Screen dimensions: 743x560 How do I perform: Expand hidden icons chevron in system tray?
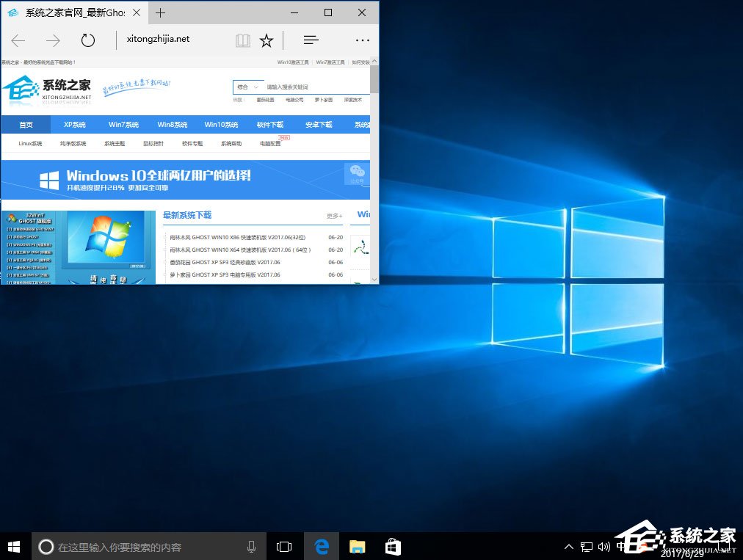(x=569, y=546)
